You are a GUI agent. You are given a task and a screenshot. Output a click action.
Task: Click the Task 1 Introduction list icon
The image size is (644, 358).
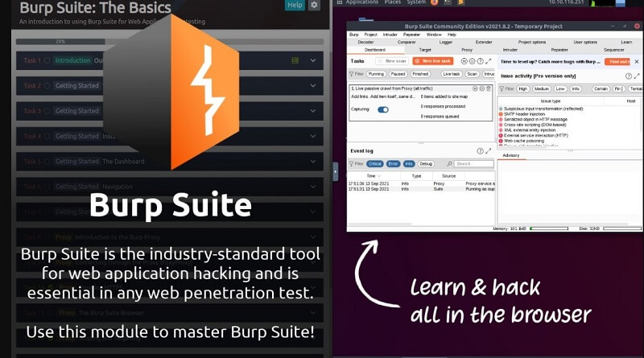point(295,60)
